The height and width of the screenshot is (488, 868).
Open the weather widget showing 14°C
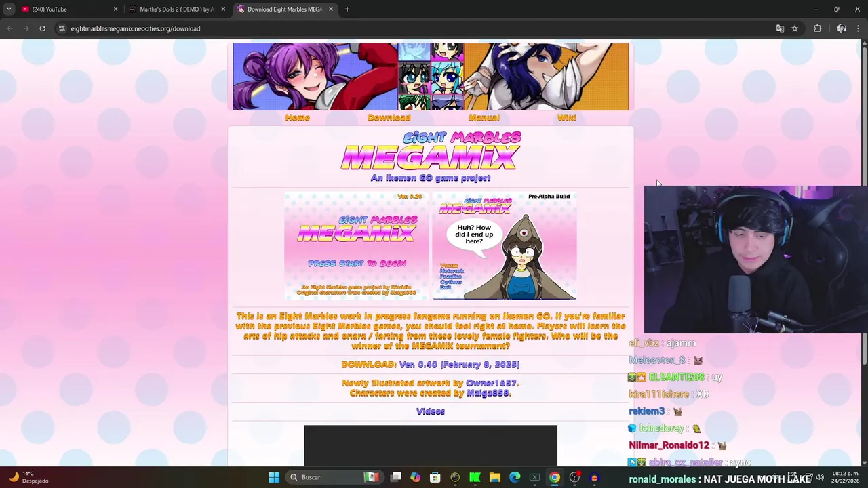pyautogui.click(x=28, y=477)
